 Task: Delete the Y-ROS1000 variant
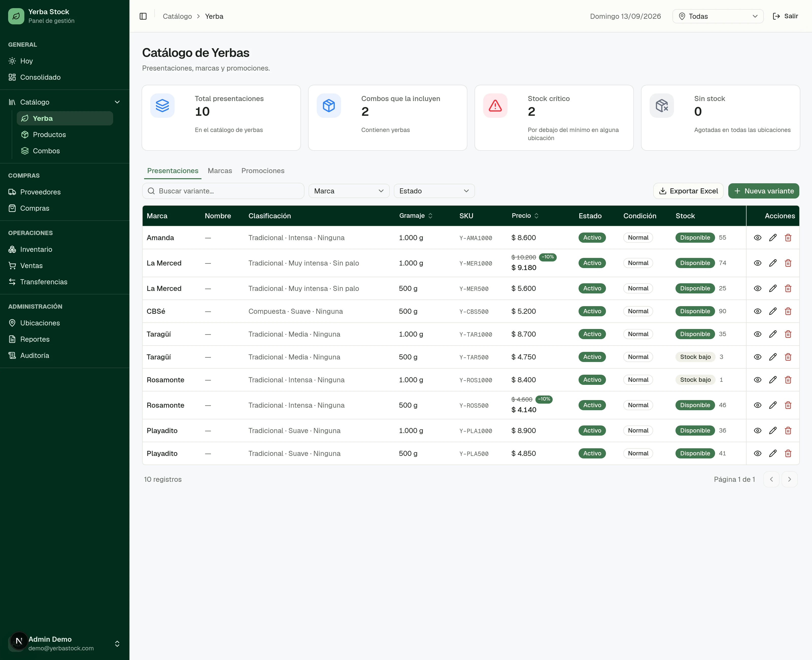[788, 380]
